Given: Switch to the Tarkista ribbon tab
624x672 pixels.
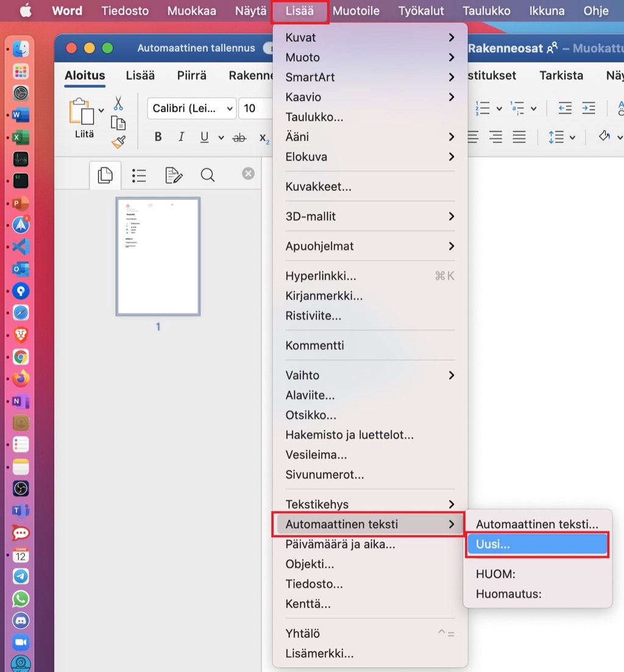Looking at the screenshot, I should click(x=561, y=76).
